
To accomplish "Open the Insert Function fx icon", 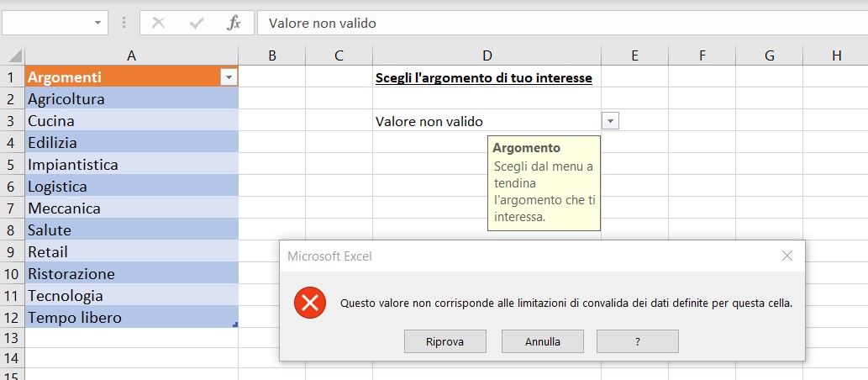I will [x=234, y=23].
